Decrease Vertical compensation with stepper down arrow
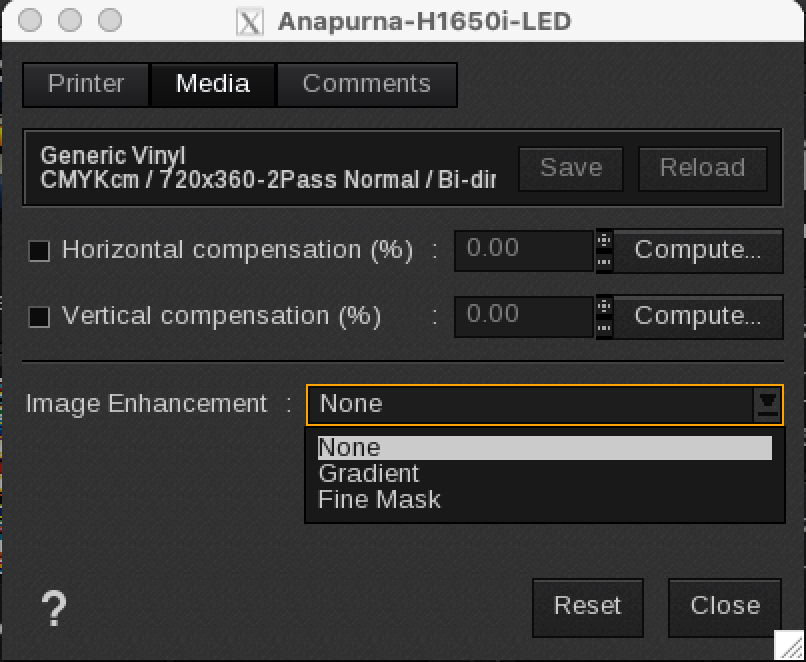This screenshot has height=662, width=806. click(604, 327)
